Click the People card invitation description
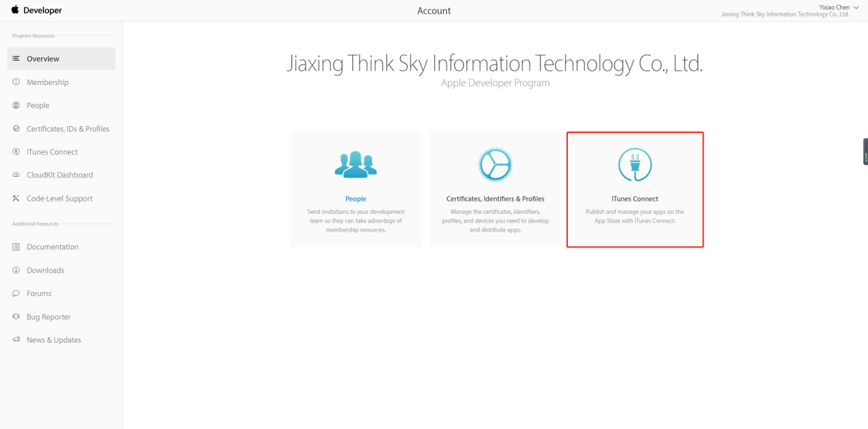The width and height of the screenshot is (868, 429). (356, 221)
